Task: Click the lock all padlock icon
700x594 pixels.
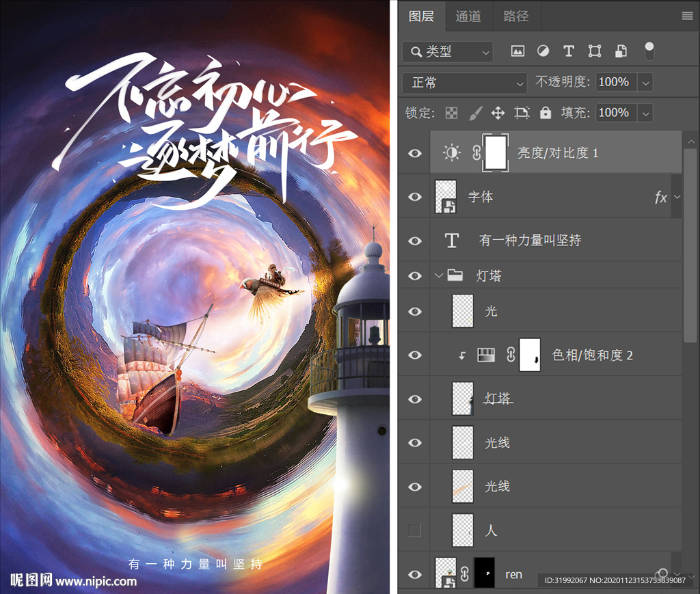Action: click(x=545, y=113)
